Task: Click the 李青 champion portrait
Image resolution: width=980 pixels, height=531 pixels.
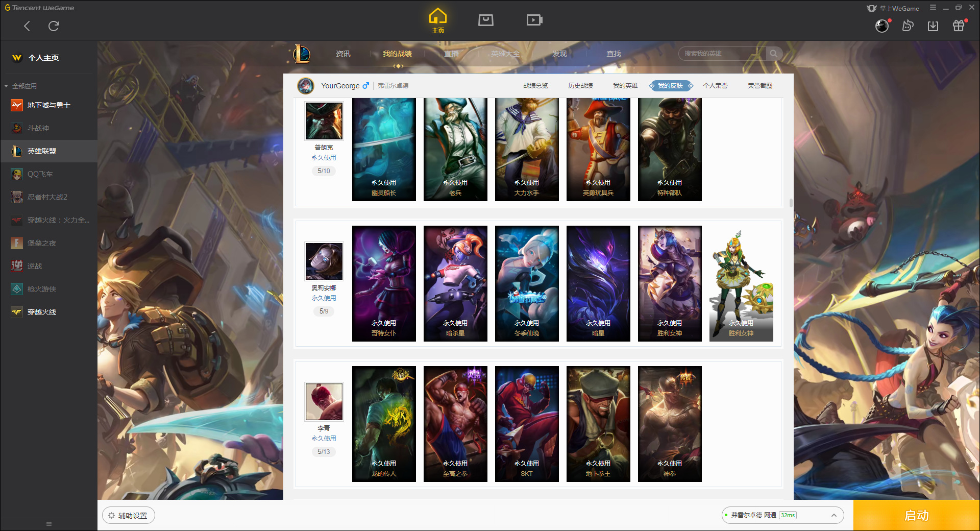Action: click(x=324, y=402)
